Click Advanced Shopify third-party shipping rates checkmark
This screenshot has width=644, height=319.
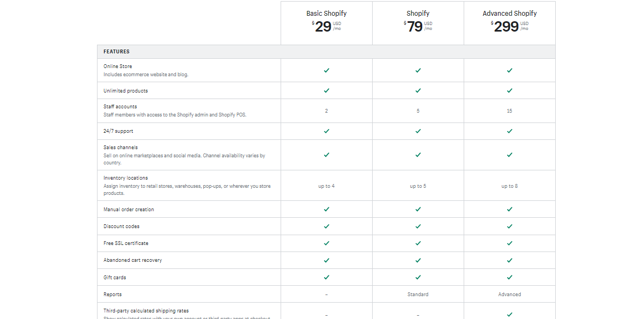[x=509, y=315]
